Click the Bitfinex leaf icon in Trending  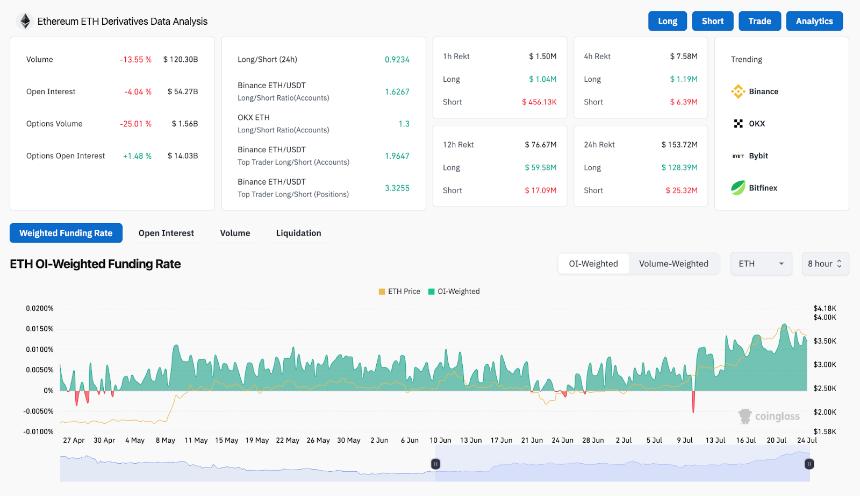(x=739, y=187)
